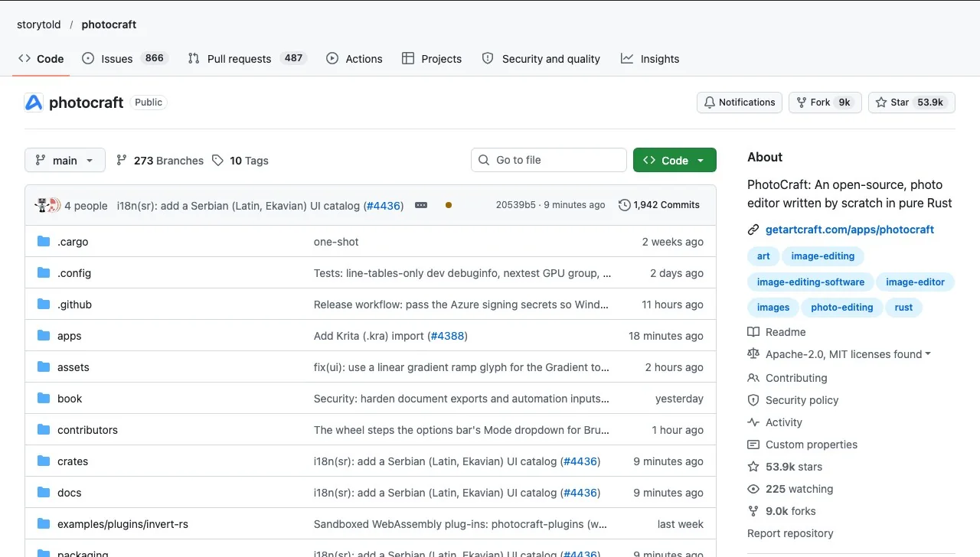Open the contributors folder
980x557 pixels.
[87, 430]
